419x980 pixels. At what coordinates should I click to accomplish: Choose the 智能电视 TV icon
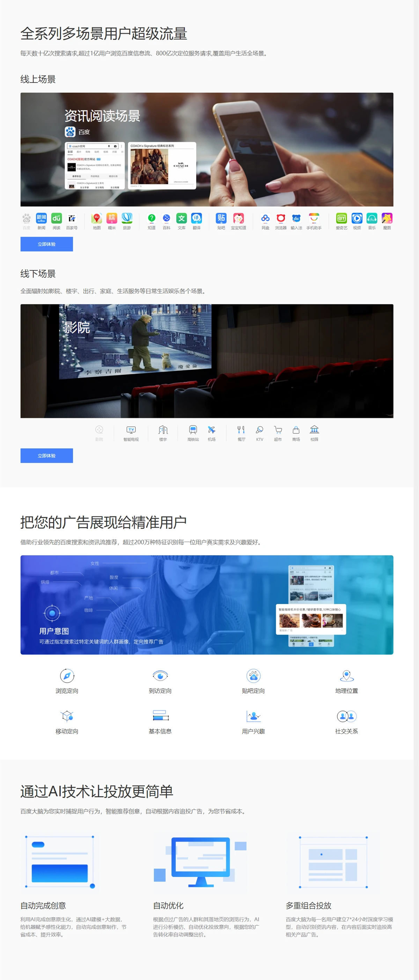[131, 430]
